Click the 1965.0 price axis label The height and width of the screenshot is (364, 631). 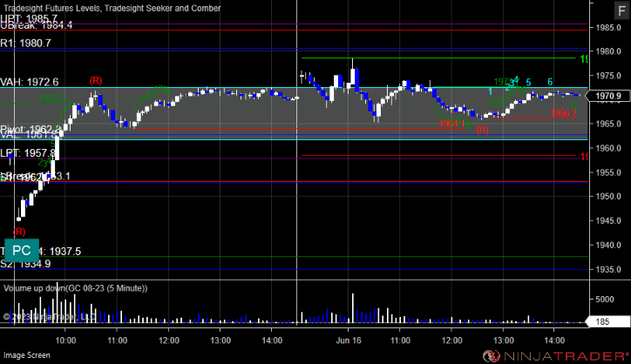point(607,124)
